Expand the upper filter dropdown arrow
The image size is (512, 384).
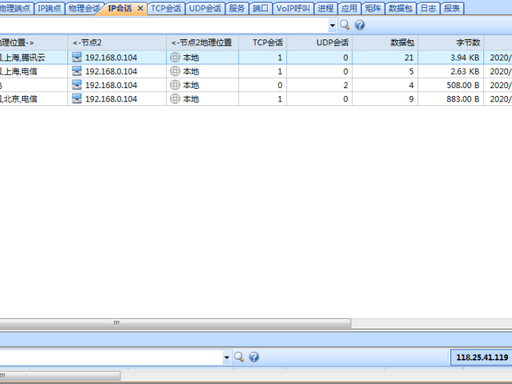332,25
